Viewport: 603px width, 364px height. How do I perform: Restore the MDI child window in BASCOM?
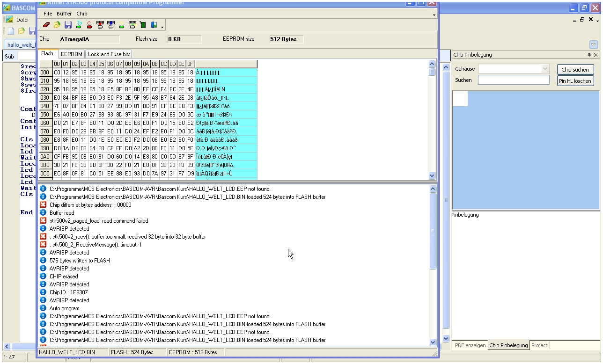pyautogui.click(x=582, y=20)
